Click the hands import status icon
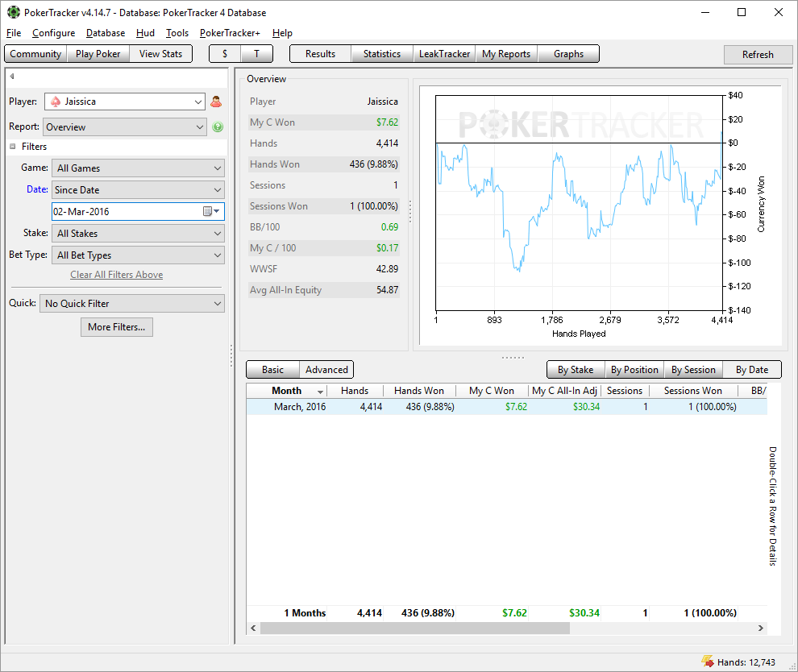Screen dimensions: 798x672 [x=708, y=662]
